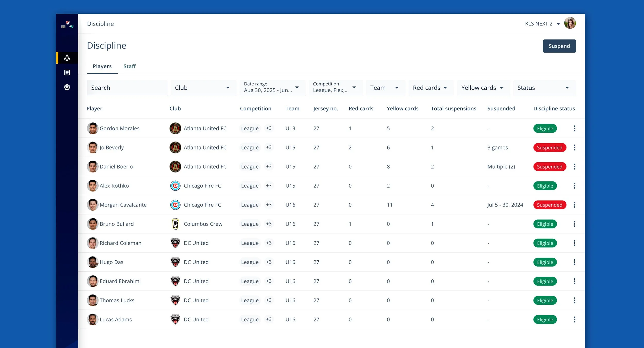Screen dimensions: 644x348
Task: Open kebab menu for Morgan Cavalcante
Action: tap(574, 205)
